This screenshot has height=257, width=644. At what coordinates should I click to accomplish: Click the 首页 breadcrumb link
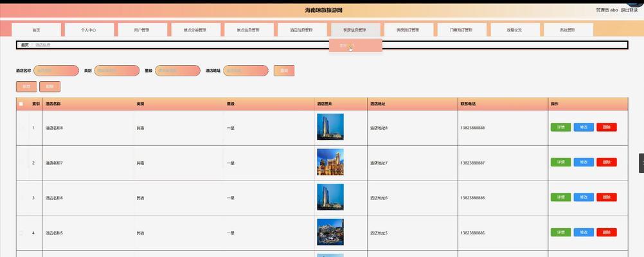25,45
